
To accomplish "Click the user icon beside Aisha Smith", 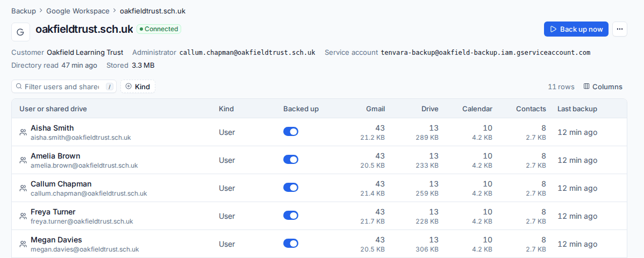I will [23, 132].
